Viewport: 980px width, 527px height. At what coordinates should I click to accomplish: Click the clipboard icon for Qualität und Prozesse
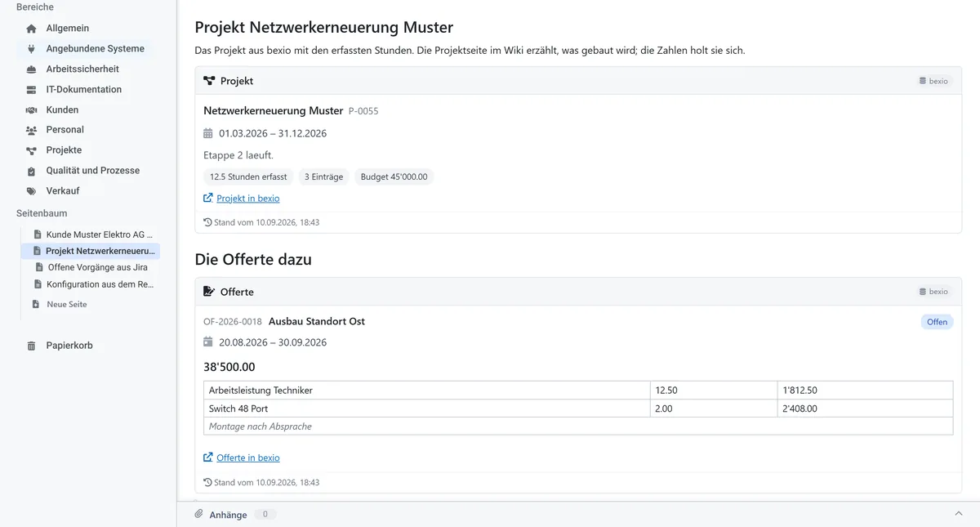pos(31,171)
